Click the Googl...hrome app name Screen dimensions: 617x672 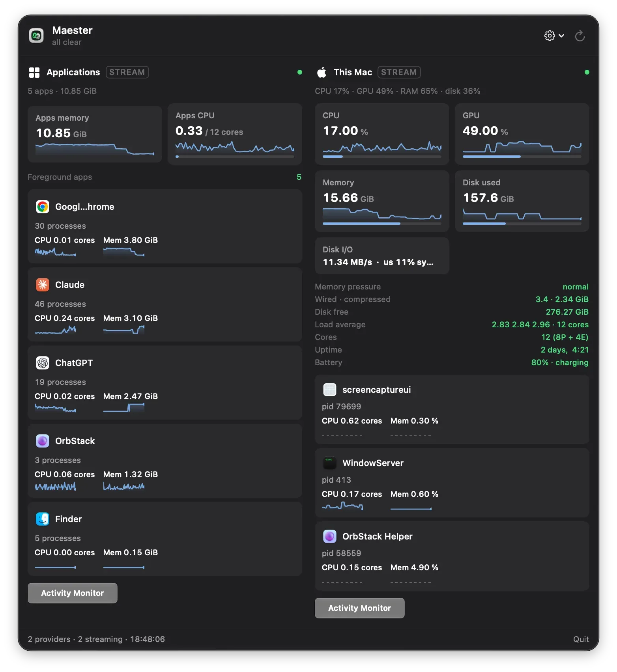85,207
